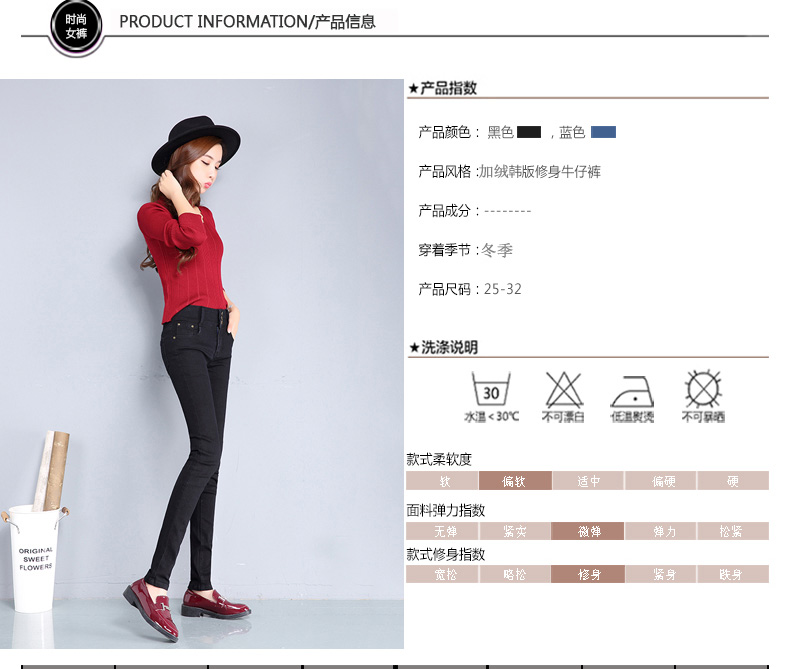Screen dimensions: 790x669
Task: Click the size range 25-32 text
Action: tap(502, 289)
